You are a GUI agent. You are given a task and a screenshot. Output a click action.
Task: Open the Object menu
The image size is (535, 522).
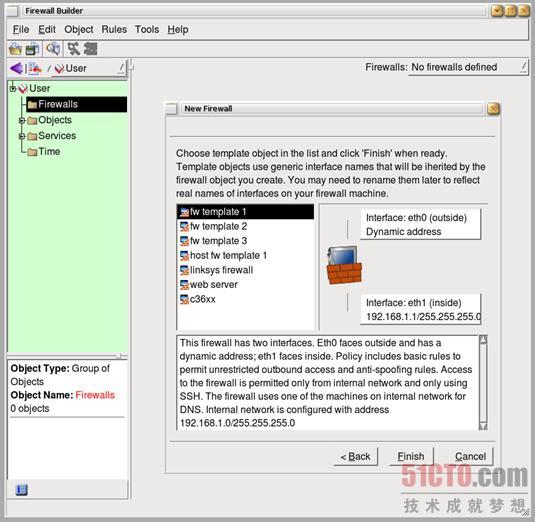click(79, 30)
